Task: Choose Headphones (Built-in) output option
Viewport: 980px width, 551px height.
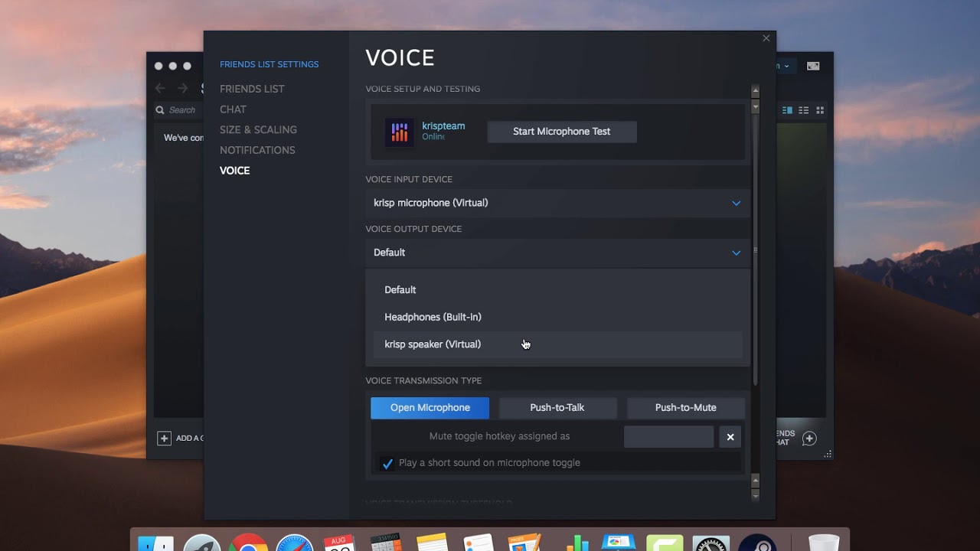Action: 557,317
